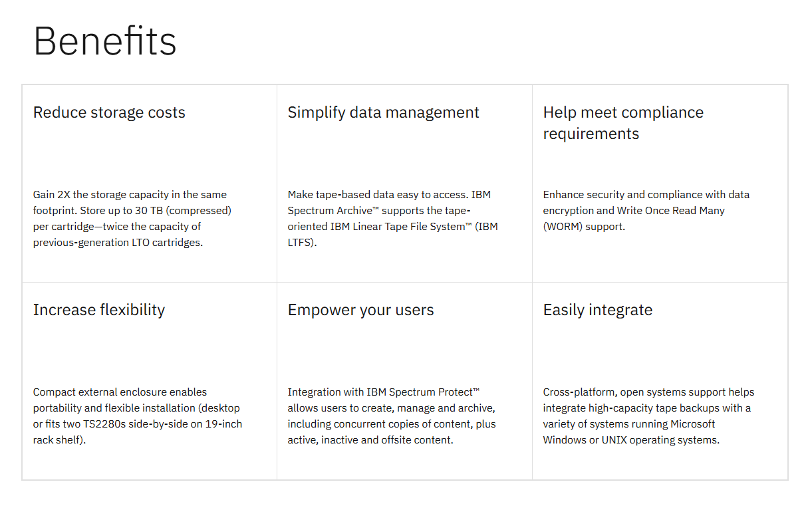Click the "rack shelf" text line
Viewport: 812px width, 508px height.
coord(59,440)
